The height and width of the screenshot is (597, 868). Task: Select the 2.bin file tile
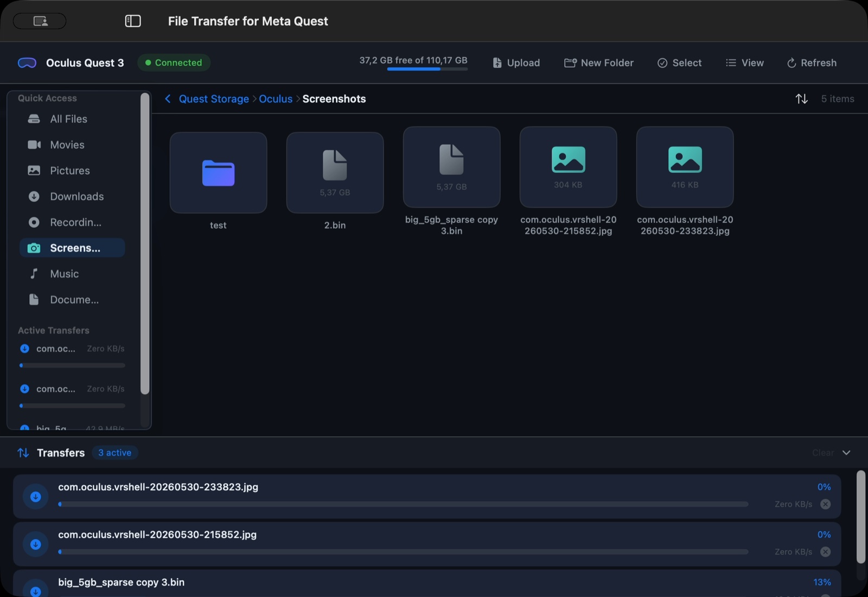pos(335,172)
